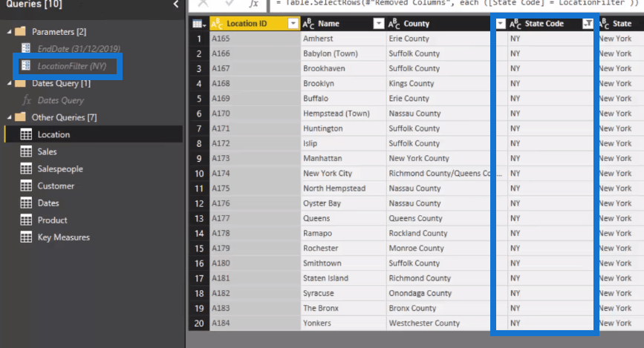Screen dimensions: 644x348
Task: Select cell A184 in Location ID
Action: click(x=255, y=323)
